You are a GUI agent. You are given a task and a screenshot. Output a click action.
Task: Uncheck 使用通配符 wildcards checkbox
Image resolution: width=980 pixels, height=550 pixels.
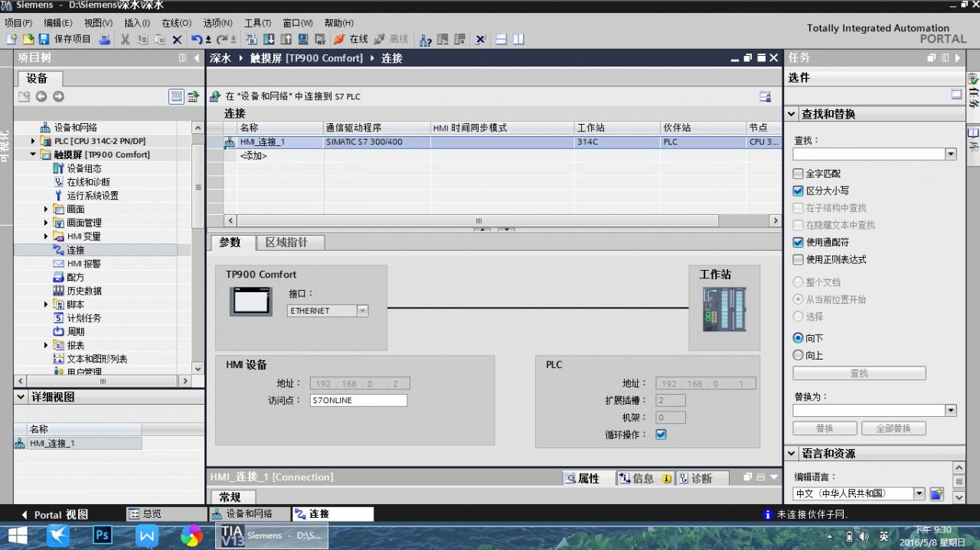[x=799, y=242]
